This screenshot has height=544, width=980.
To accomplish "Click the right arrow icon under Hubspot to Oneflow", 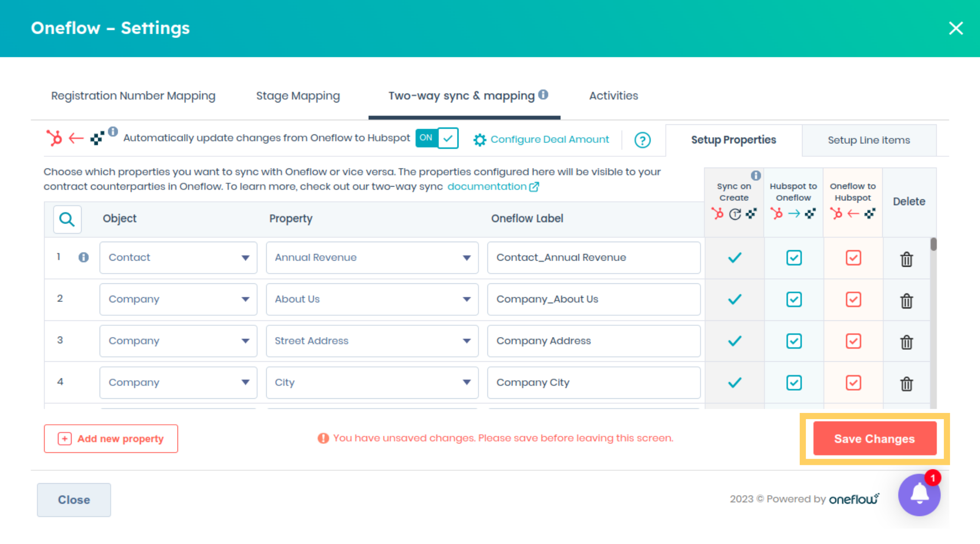I will point(794,214).
